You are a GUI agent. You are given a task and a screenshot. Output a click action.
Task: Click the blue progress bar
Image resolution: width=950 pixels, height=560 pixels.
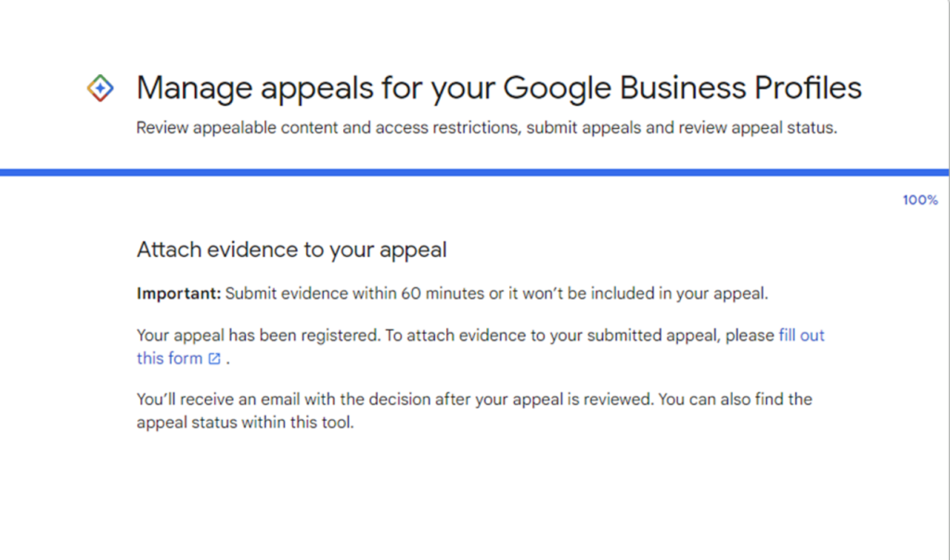tap(474, 172)
